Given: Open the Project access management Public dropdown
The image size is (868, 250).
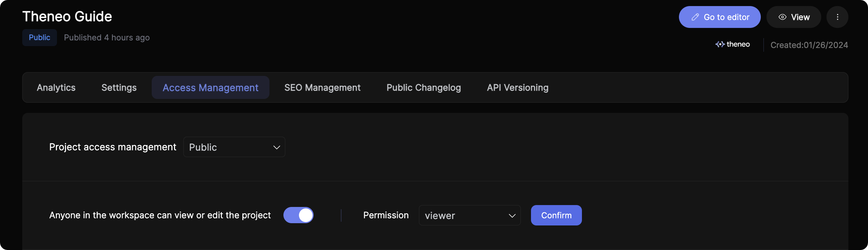Looking at the screenshot, I should tap(234, 147).
